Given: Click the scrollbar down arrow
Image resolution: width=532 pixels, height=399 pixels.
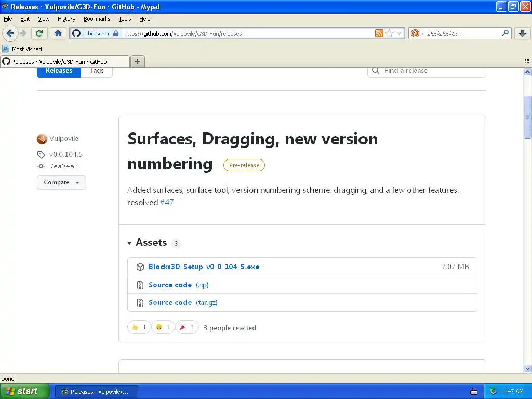Looking at the screenshot, I should (527, 368).
